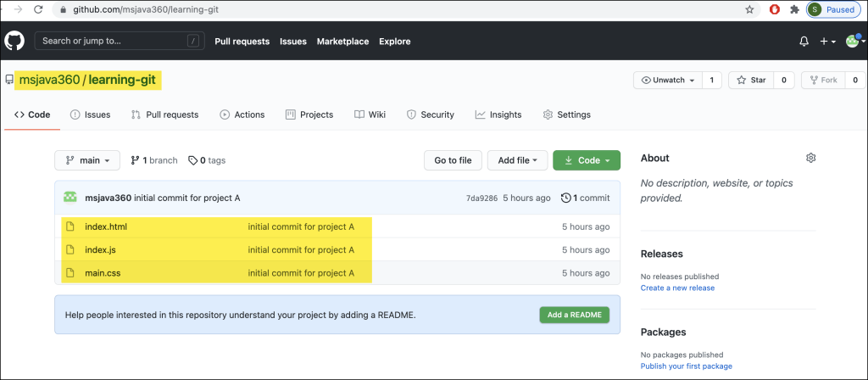
Task: Click the 1 branch link
Action: 154,160
